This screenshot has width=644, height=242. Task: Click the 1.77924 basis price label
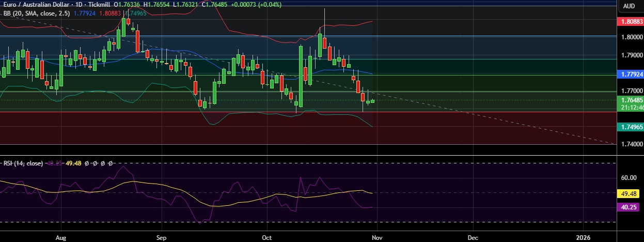pos(631,74)
